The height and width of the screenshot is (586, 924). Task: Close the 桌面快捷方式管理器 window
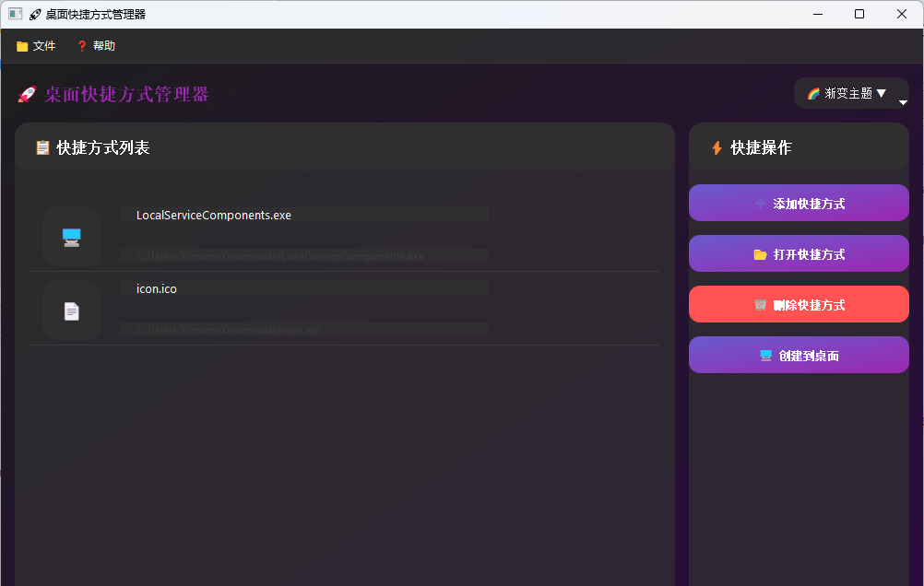tap(902, 14)
